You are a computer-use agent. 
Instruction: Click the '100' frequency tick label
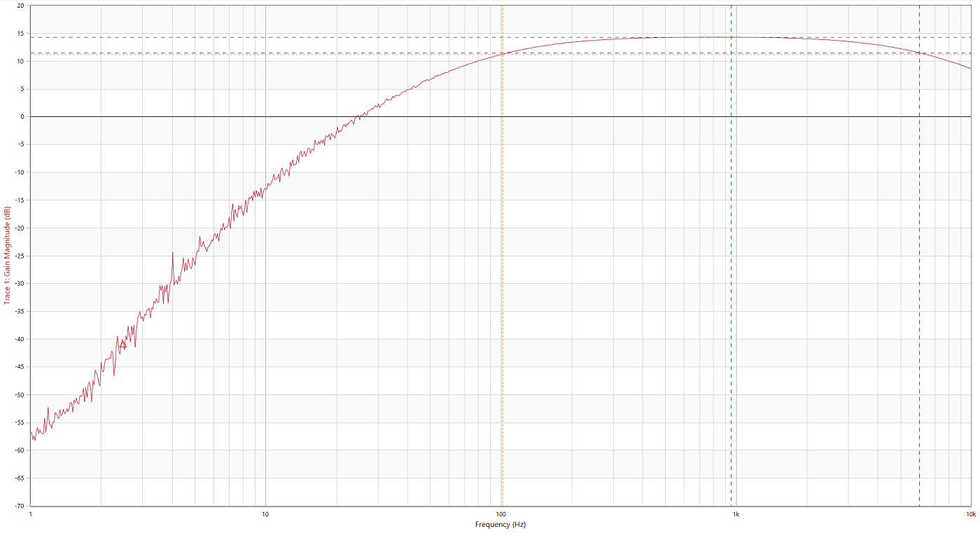[x=500, y=514]
